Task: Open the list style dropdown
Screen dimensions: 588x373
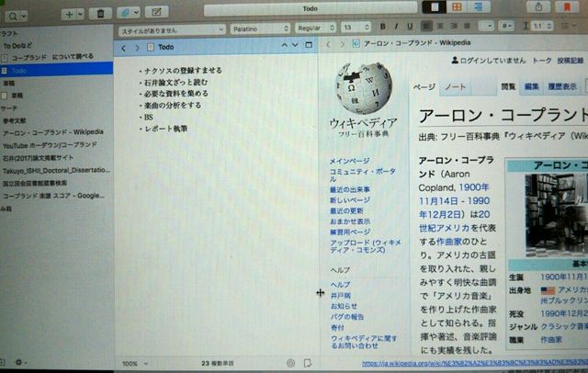Action: 570,26
